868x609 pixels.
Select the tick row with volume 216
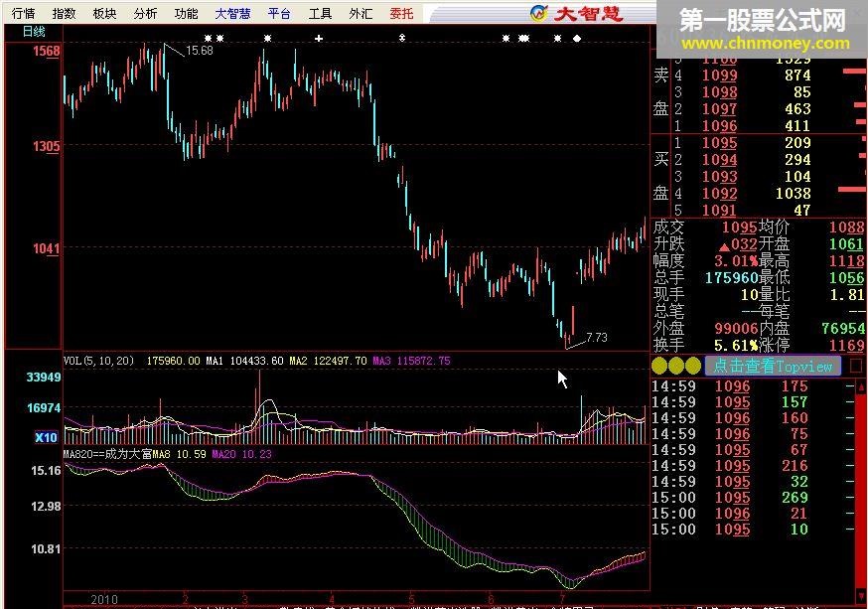pyautogui.click(x=753, y=466)
